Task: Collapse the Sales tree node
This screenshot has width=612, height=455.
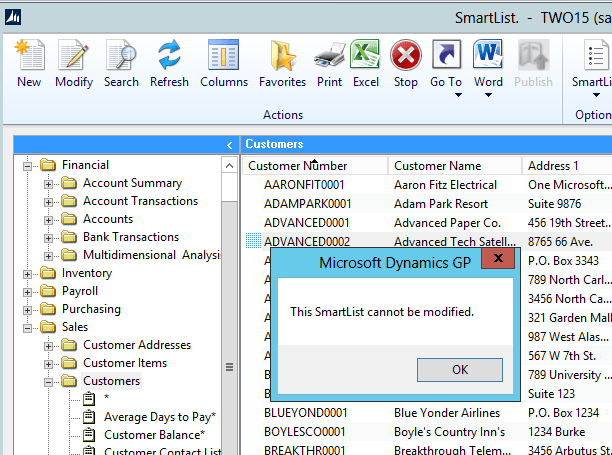Action: [x=27, y=328]
